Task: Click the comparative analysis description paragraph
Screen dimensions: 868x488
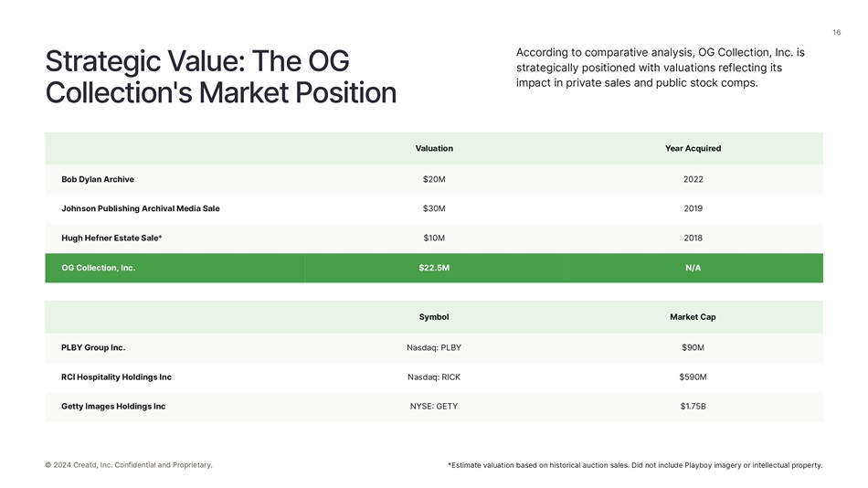Action: tap(660, 68)
